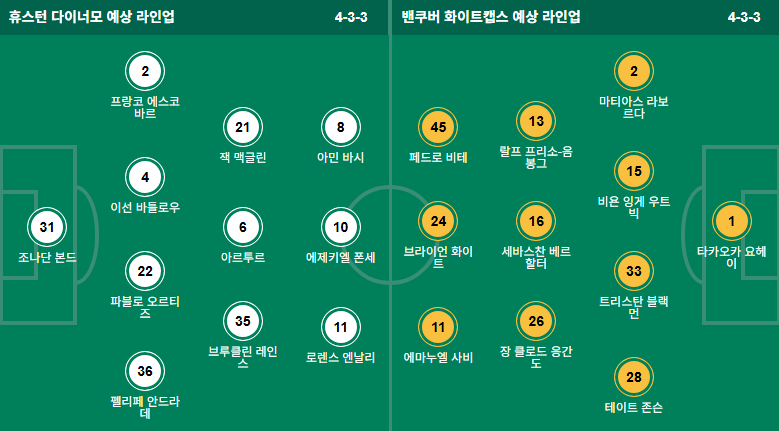Click yellow number 13 player circle
Image resolution: width=779 pixels, height=431 pixels.
pyautogui.click(x=536, y=121)
